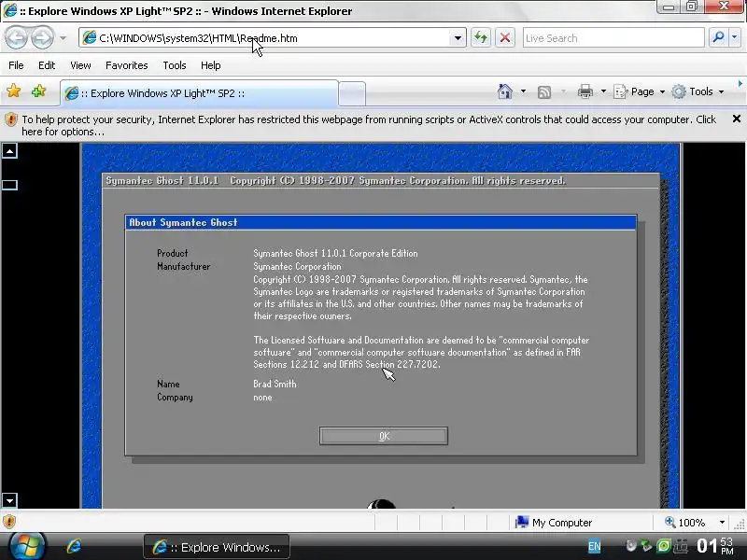Click the Symantec Ghost 11.0.1 Corporate Edition text
Screen dimensions: 747x560
(335, 253)
